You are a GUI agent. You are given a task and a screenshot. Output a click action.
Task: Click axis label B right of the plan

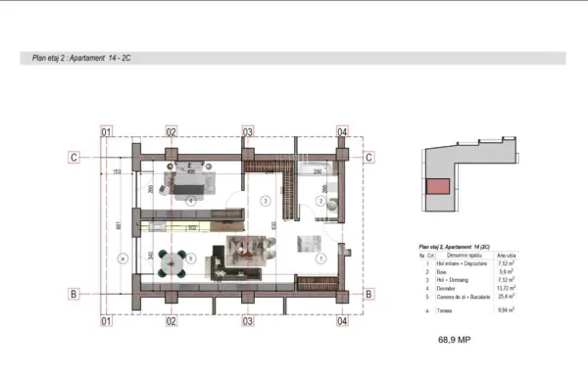pos(368,294)
